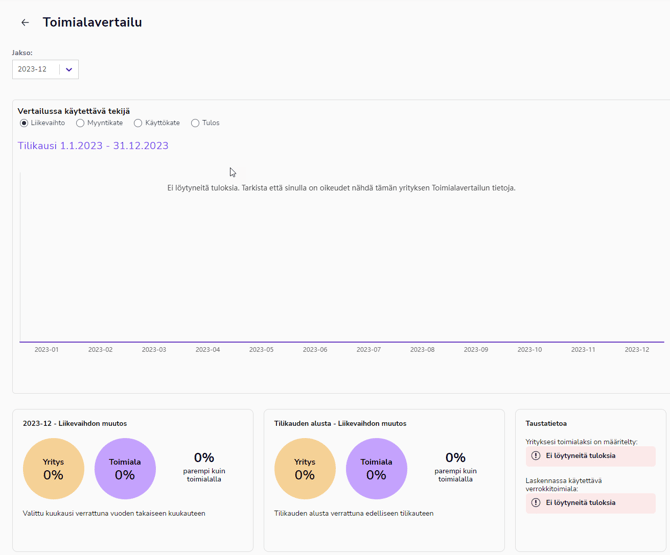Click the 2023-12 period selection field
The width and height of the screenshot is (670, 555).
coord(34,70)
